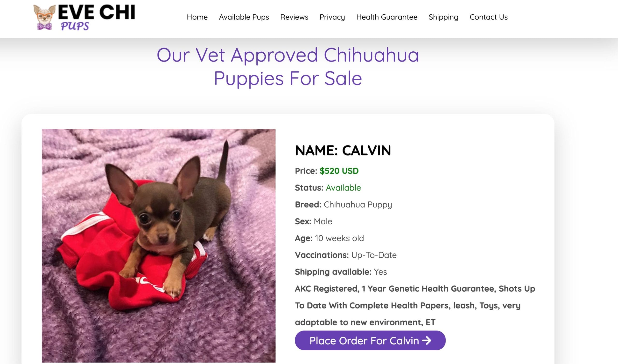Click the AKC Registered description paragraph

(x=415, y=305)
